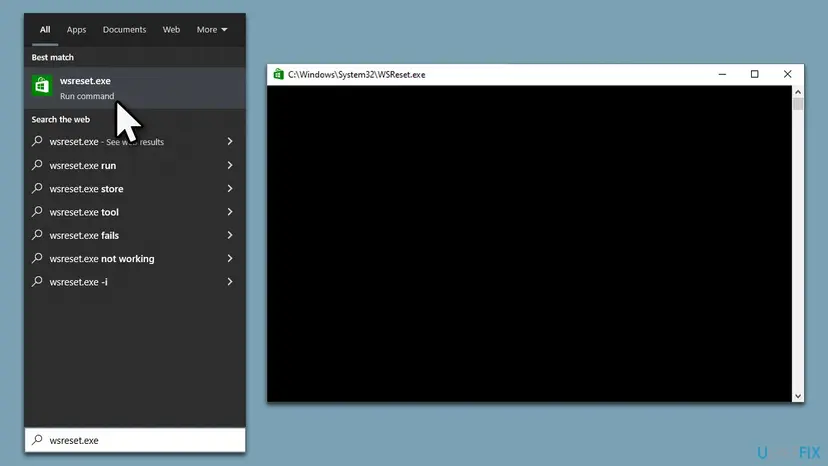Select 'wsreset.exe -i' web suggestion
Viewport: 828px width, 466px height.
pos(135,281)
